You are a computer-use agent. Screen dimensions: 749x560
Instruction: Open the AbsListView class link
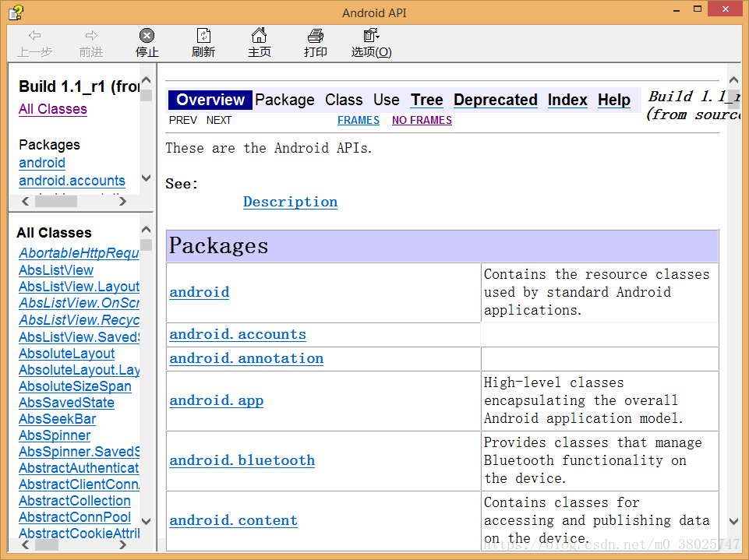tap(56, 270)
